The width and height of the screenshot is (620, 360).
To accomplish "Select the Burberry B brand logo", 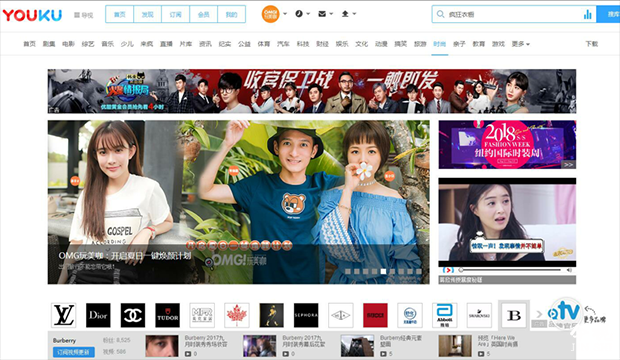I will (514, 315).
